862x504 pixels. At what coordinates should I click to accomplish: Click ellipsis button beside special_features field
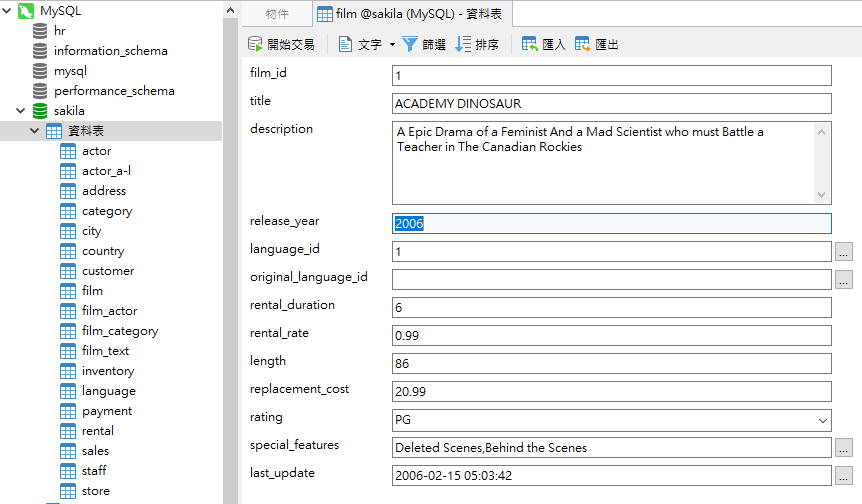(845, 448)
